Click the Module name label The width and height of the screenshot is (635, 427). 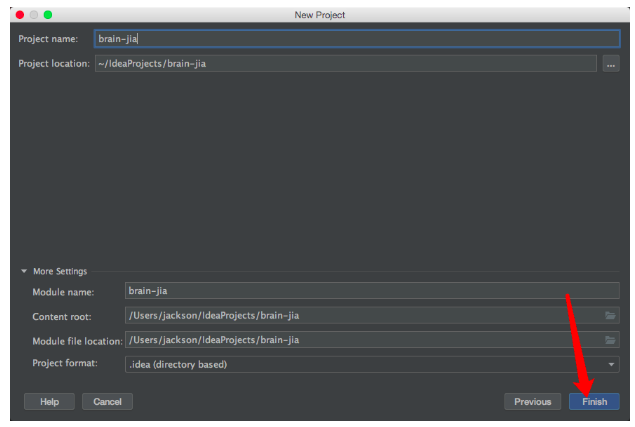click(63, 292)
